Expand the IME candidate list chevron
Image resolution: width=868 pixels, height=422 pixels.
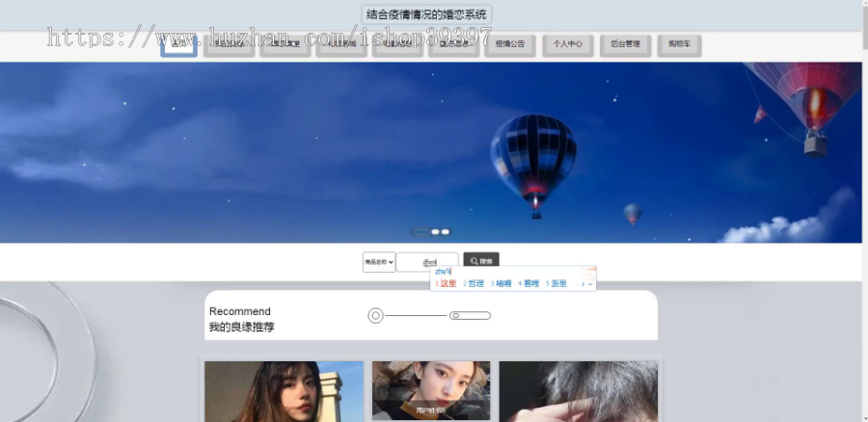[x=590, y=284]
